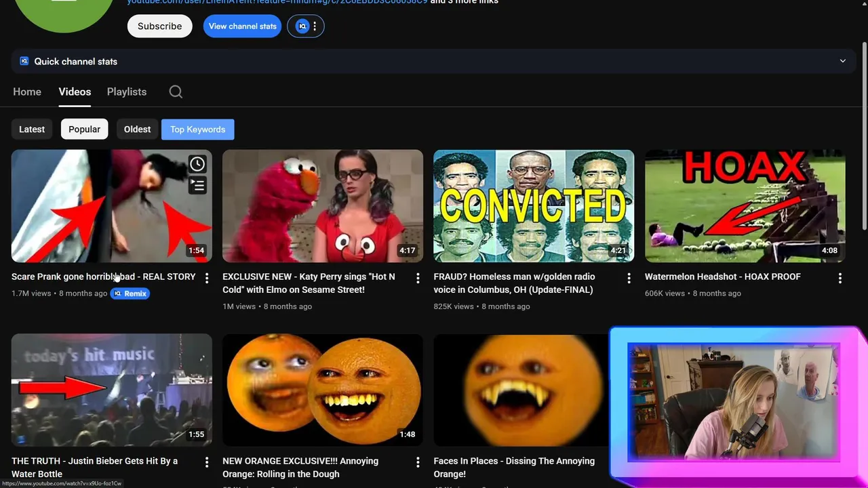This screenshot has height=488, width=868.
Task: Open the 'and 3 more links' text
Action: tap(465, 2)
